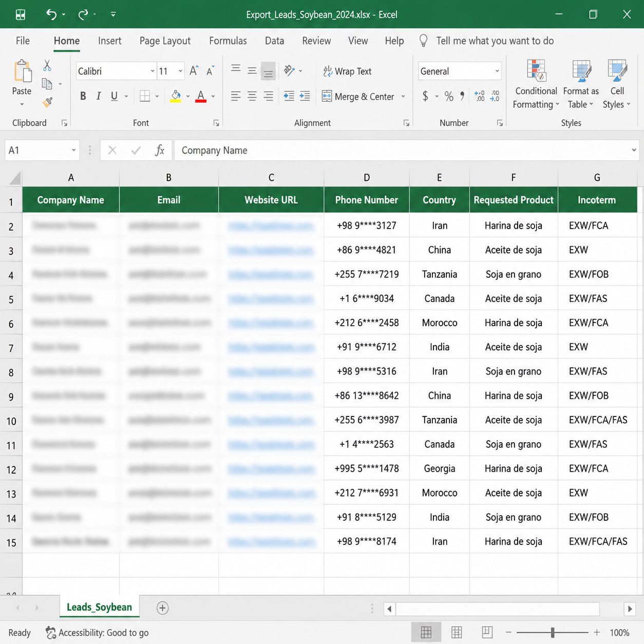Click the Paste clipboard icon

click(x=22, y=71)
